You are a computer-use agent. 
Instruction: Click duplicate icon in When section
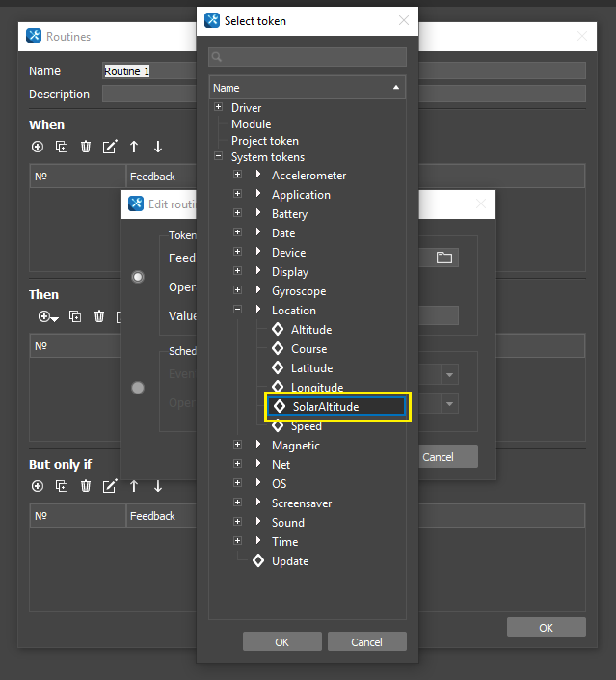click(62, 147)
